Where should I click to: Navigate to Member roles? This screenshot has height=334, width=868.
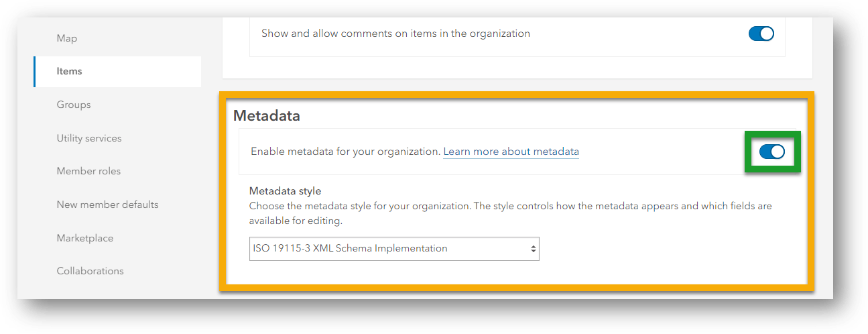pyautogui.click(x=88, y=171)
